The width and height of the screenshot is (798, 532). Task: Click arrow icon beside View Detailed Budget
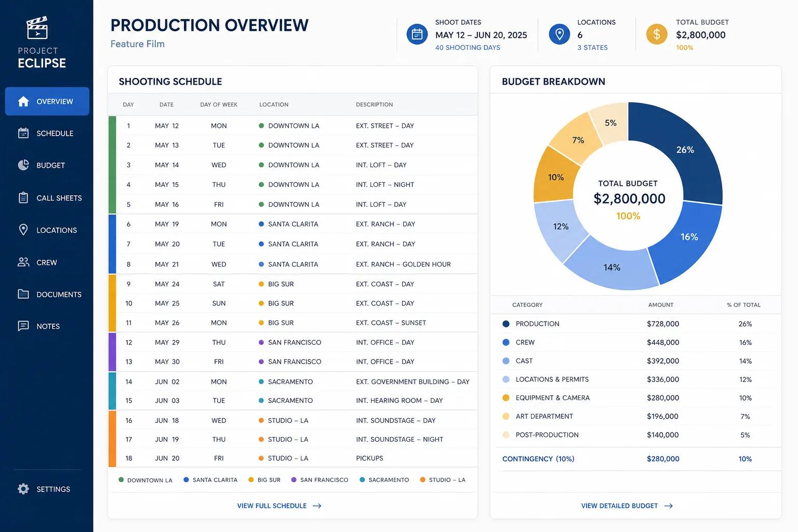coord(669,506)
